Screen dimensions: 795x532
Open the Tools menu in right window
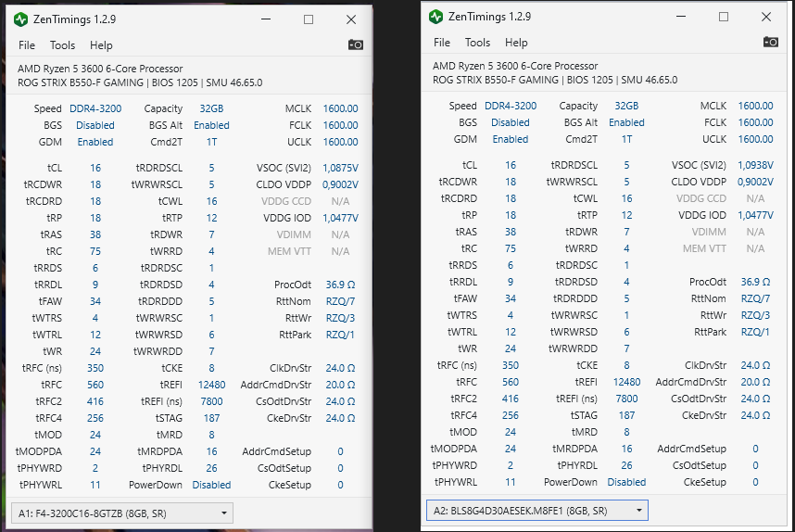click(x=478, y=43)
